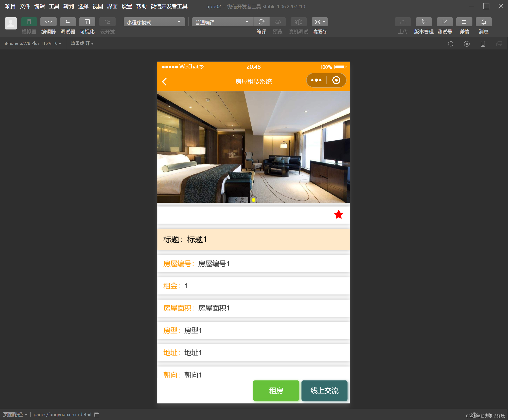
Task: Click the 租金：1 row
Action: pyautogui.click(x=254, y=286)
